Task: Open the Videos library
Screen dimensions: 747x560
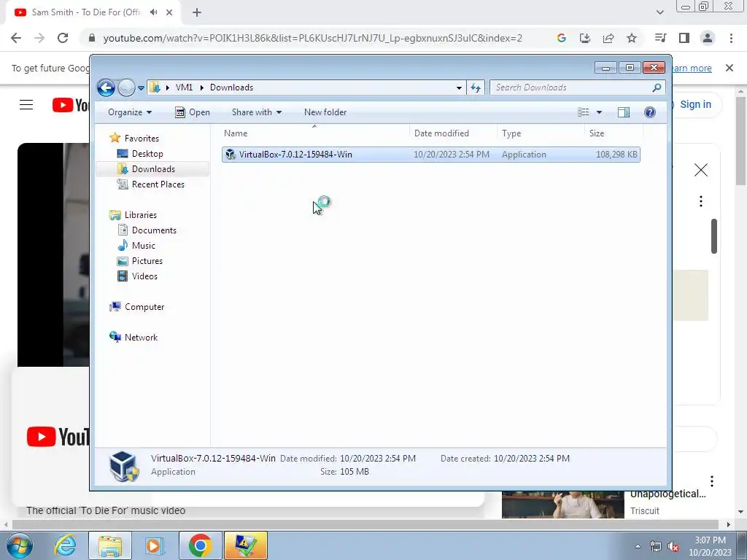Action: pos(144,276)
